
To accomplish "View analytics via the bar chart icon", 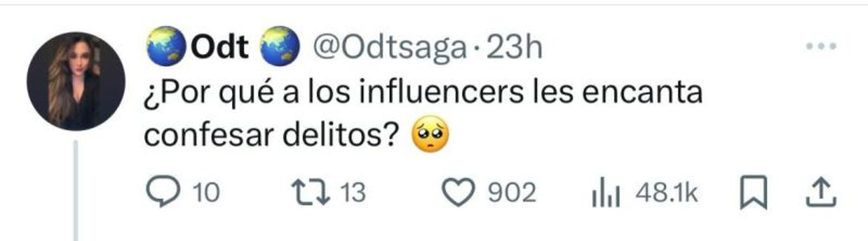I will tap(605, 192).
